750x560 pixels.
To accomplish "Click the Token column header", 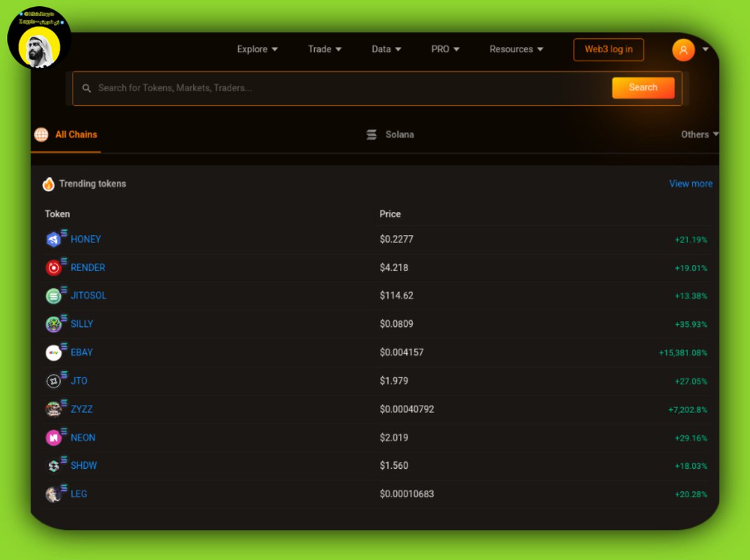I will [x=57, y=214].
